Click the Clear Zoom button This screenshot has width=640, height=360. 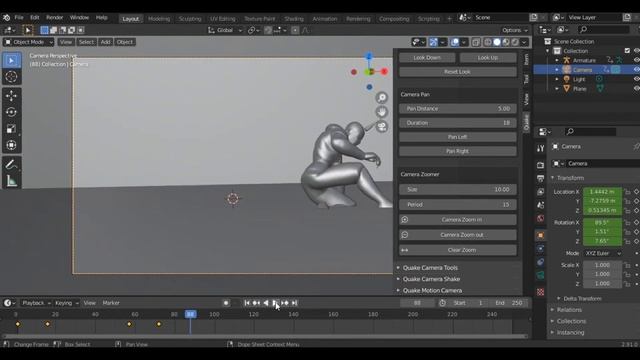458,250
